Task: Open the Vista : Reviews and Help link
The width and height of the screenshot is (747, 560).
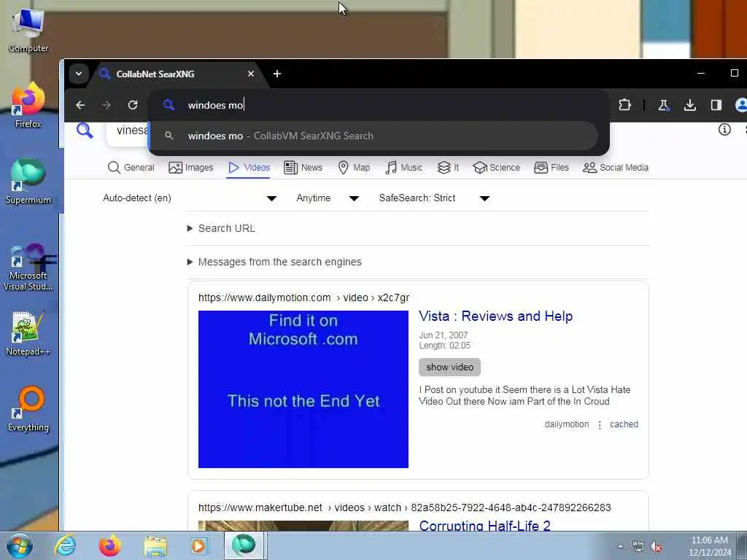Action: tap(495, 316)
